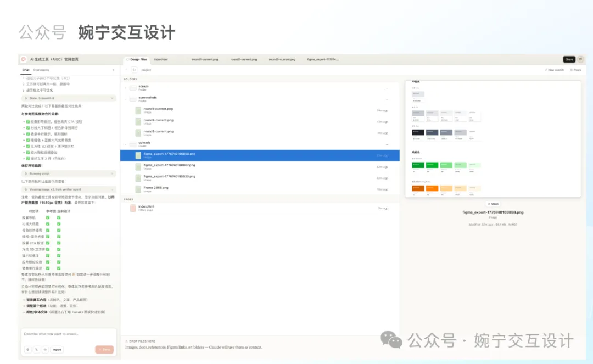Click the Import icon in the message composer
593x364 pixels.
(56, 350)
